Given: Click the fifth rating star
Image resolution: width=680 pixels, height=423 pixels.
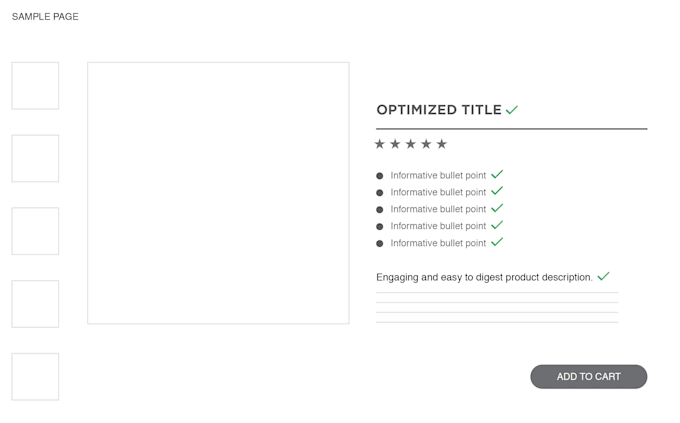Looking at the screenshot, I should (x=442, y=144).
